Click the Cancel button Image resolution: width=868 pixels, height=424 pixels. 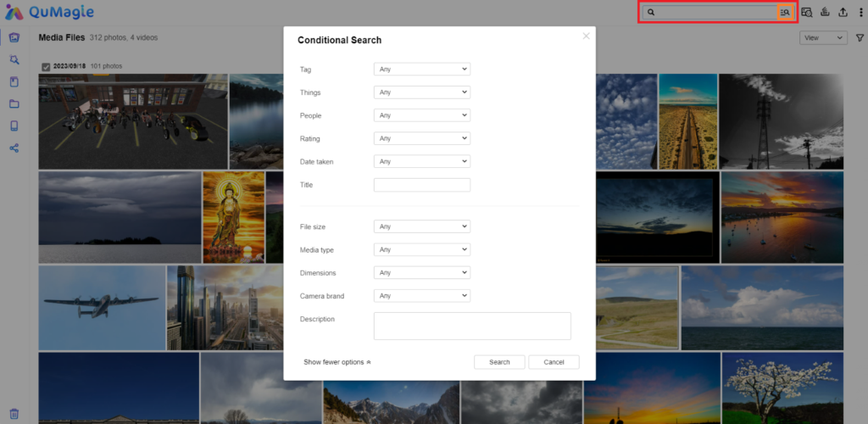click(554, 362)
